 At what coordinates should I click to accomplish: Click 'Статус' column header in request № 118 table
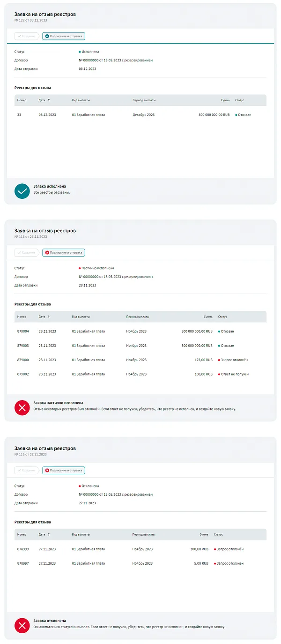pyautogui.click(x=222, y=317)
